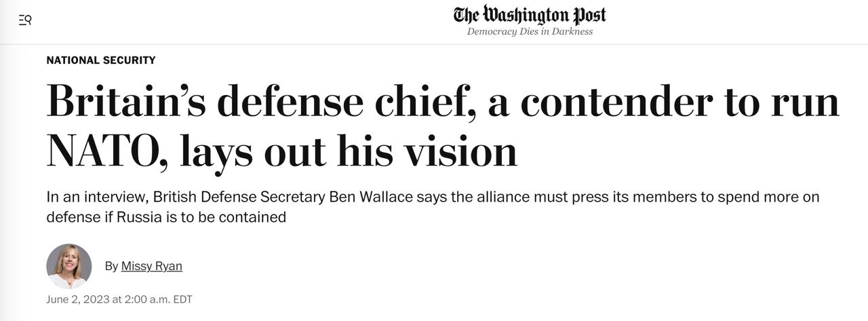The height and width of the screenshot is (321, 868).
Task: Open the sections and search menu icon
Action: point(25,20)
